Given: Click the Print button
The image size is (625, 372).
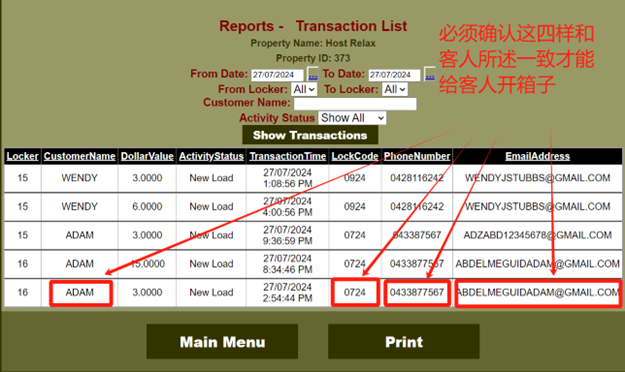Looking at the screenshot, I should tap(404, 342).
